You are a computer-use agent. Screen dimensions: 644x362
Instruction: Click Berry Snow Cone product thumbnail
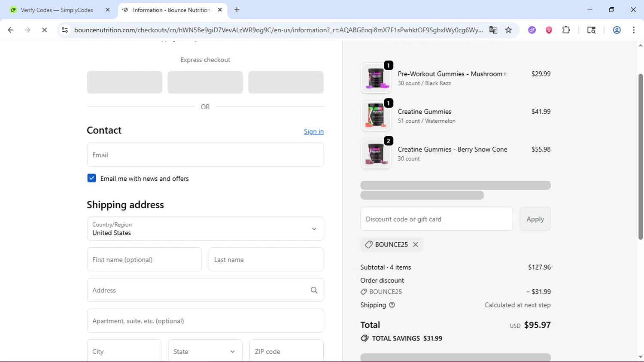(376, 154)
